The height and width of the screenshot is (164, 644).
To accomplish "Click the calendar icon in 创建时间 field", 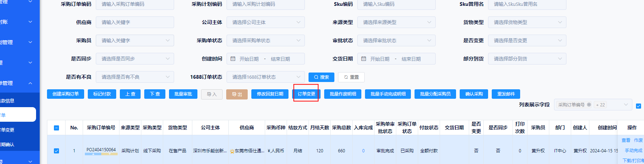I will click(x=233, y=59).
